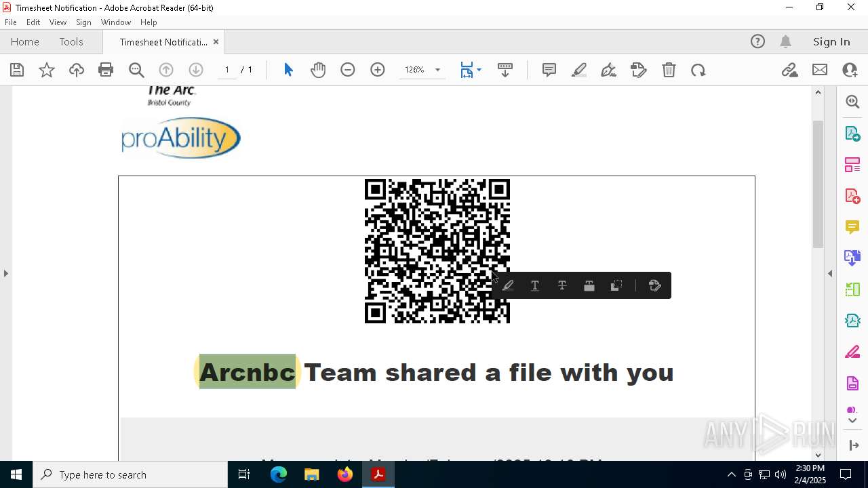Open the Combine Files tool in right pane

[x=852, y=258]
